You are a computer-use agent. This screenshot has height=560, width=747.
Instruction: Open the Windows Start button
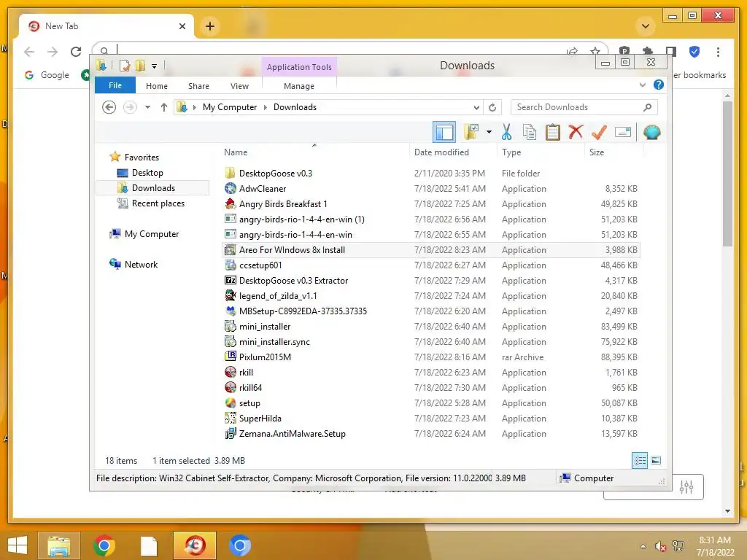(x=18, y=545)
